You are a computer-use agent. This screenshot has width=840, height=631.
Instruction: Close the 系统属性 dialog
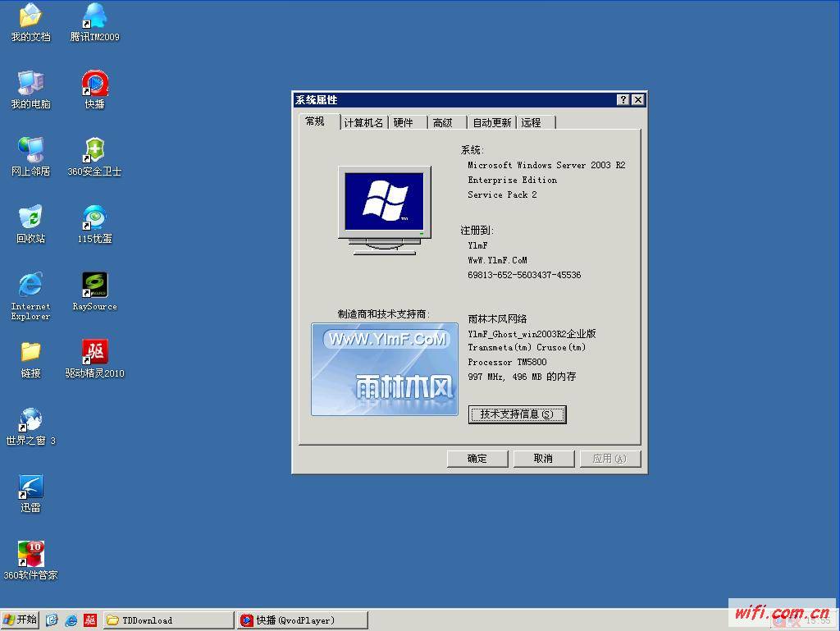point(638,99)
